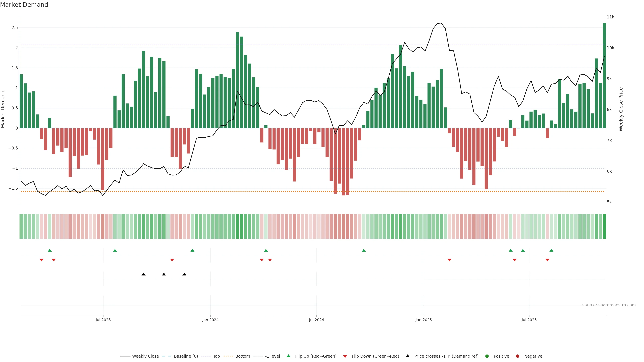Click the last green flip-up marker after Jul 2025

[551, 250]
